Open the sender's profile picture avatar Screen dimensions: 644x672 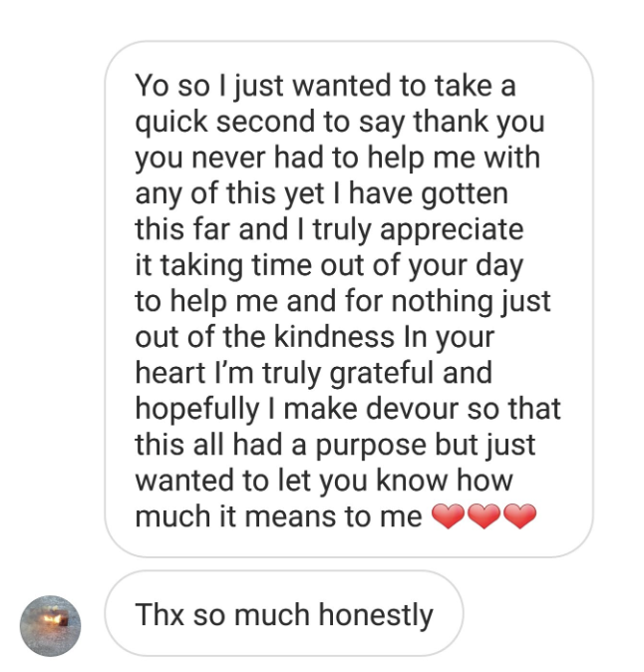50,626
